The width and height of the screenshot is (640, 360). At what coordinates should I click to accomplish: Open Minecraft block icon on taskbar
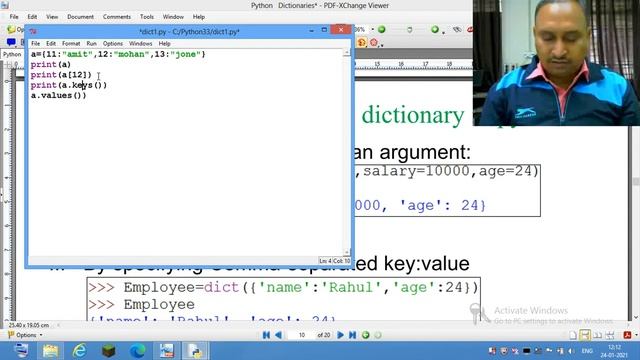coord(109,351)
